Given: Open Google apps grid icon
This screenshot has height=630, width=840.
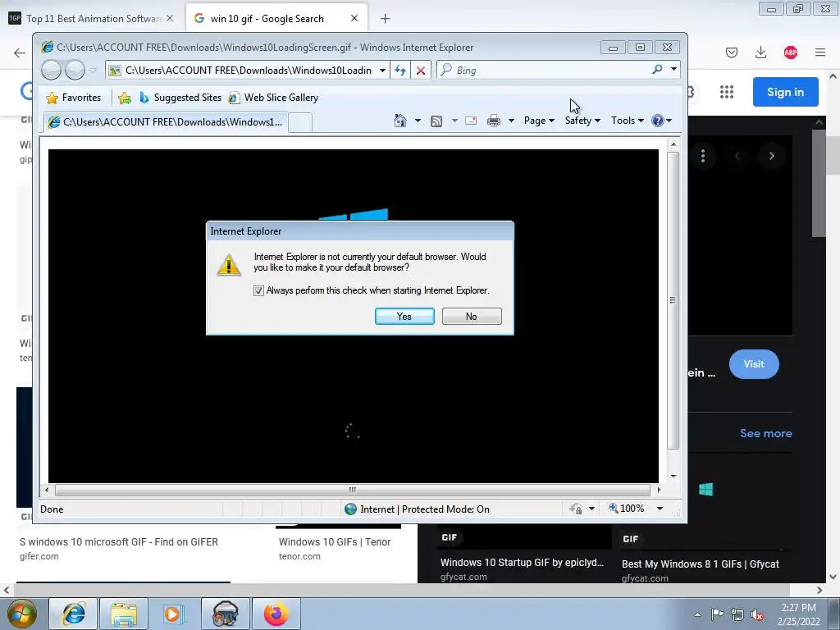Looking at the screenshot, I should pos(727,92).
